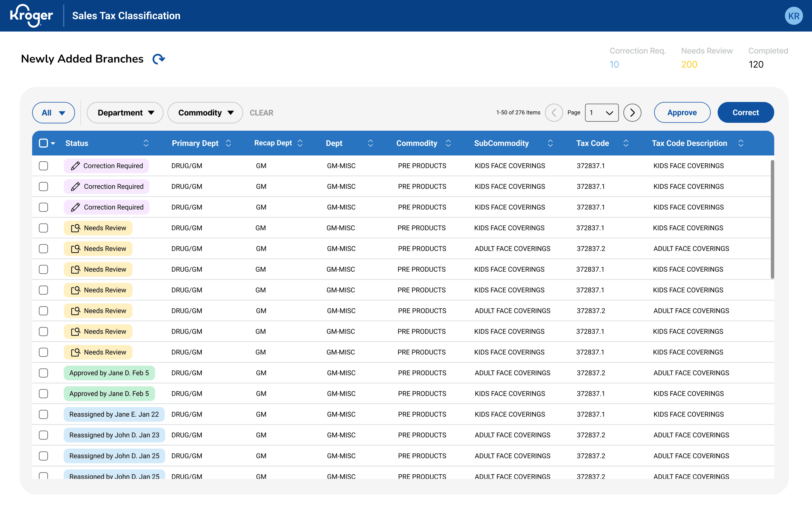
Task: Click the CLEAR filters link
Action: tap(261, 113)
